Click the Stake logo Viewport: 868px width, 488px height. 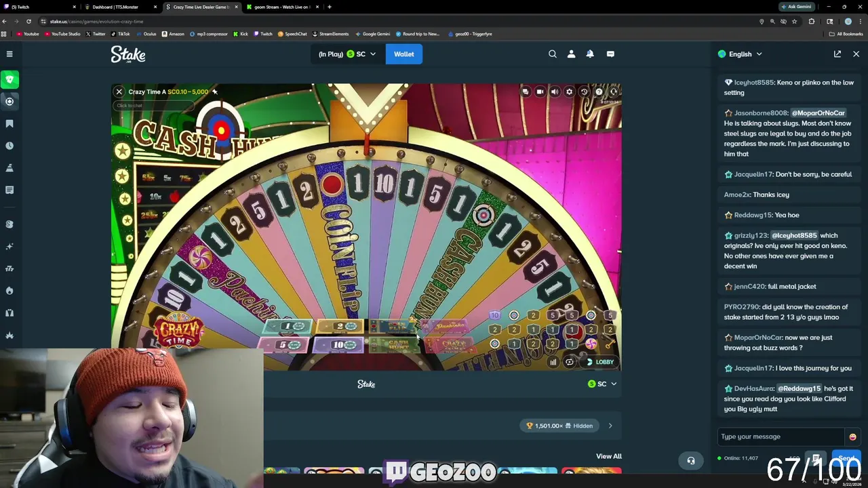(128, 54)
